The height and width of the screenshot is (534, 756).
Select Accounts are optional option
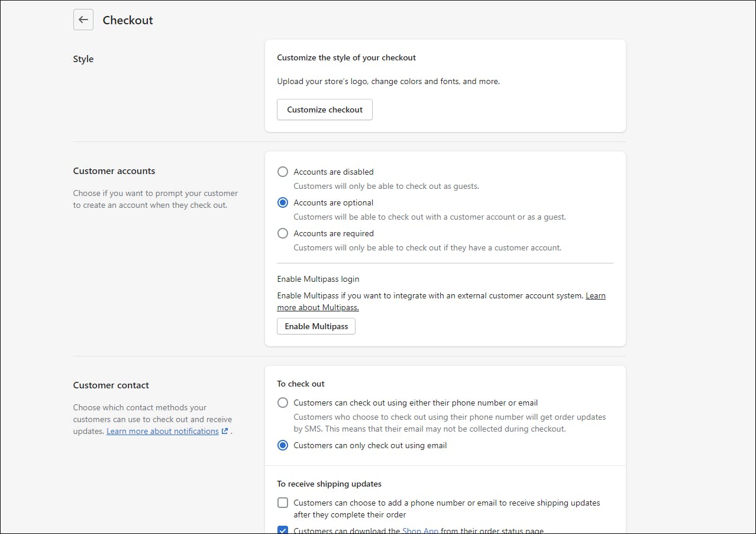click(283, 202)
